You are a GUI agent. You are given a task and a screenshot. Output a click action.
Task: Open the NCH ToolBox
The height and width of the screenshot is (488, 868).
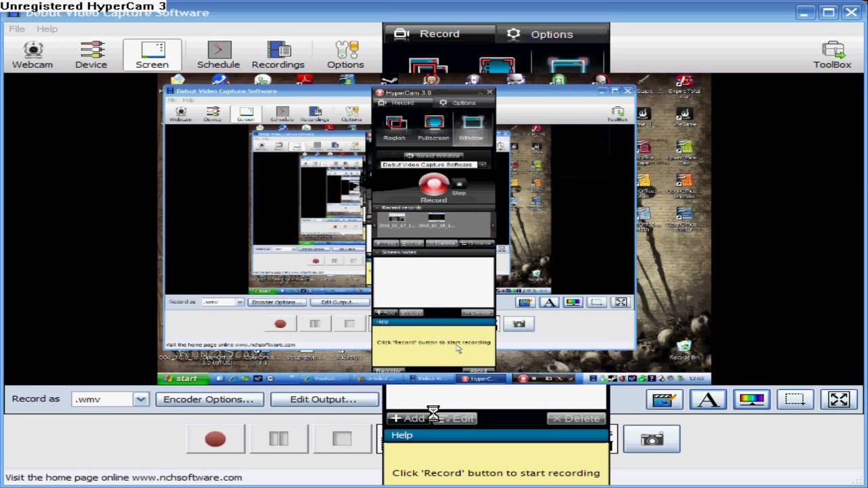click(x=832, y=55)
